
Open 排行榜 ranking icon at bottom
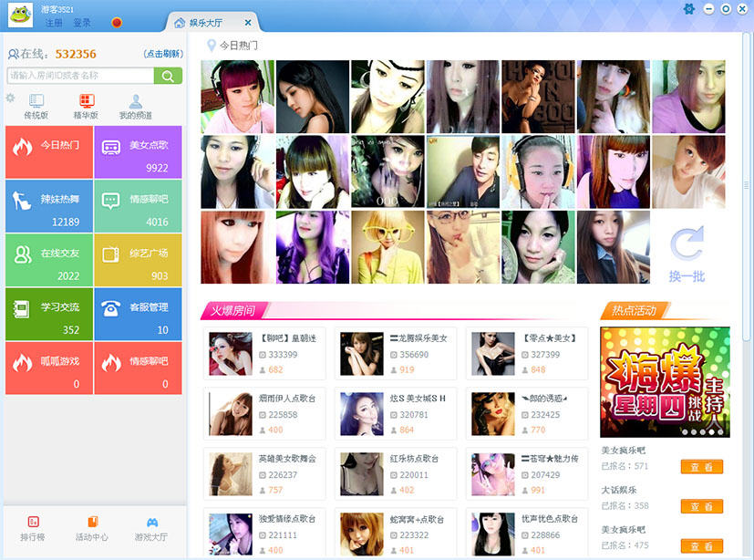coord(33,522)
